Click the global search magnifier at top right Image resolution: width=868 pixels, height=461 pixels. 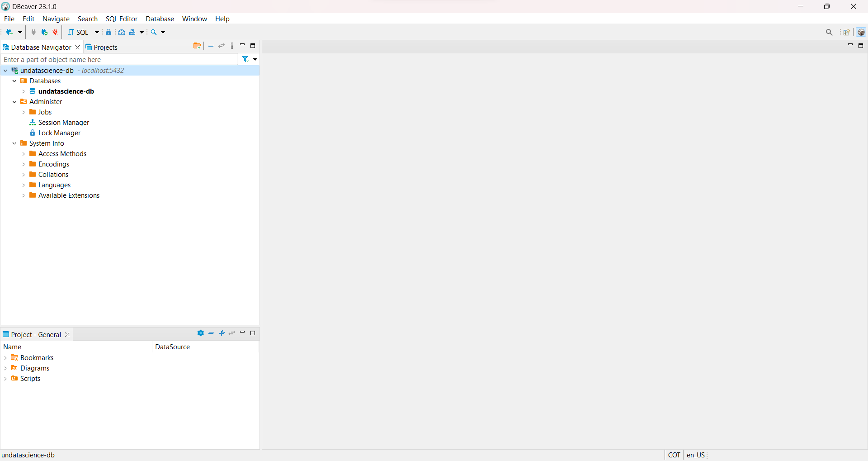(x=829, y=32)
